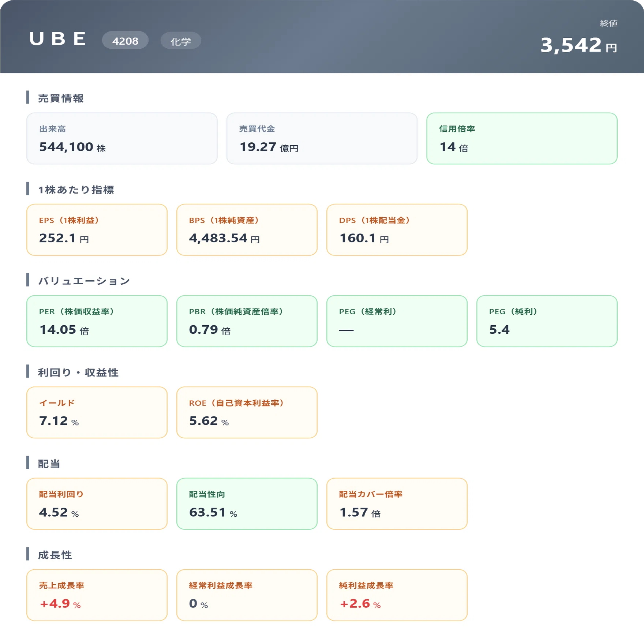
Task: Select the net profit growth value +2.6 %
Action: click(360, 604)
